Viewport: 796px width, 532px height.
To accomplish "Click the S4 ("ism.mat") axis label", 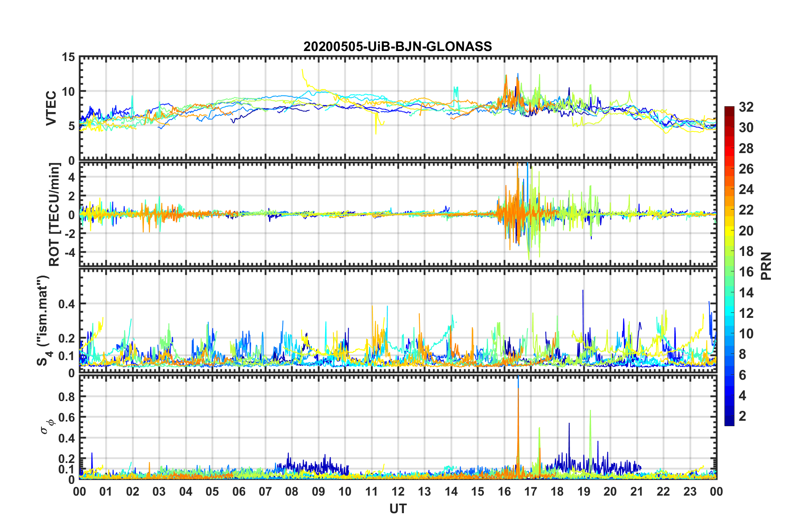I will (x=43, y=320).
